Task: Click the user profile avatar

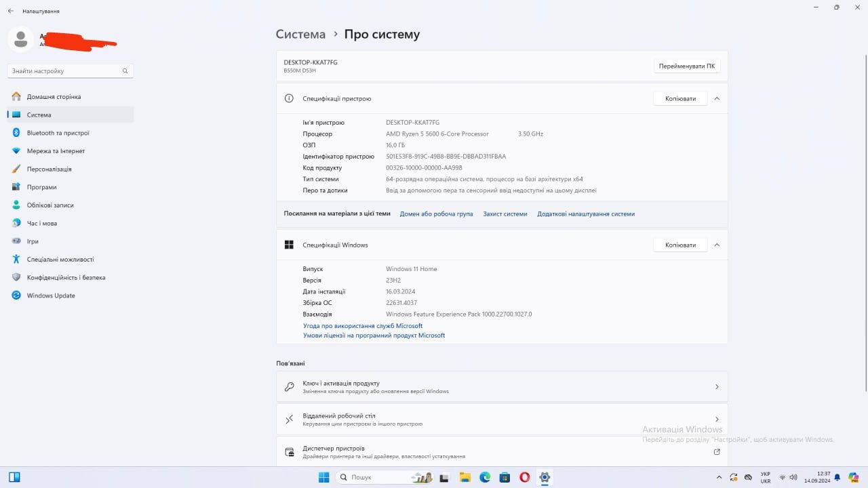Action: coord(20,39)
